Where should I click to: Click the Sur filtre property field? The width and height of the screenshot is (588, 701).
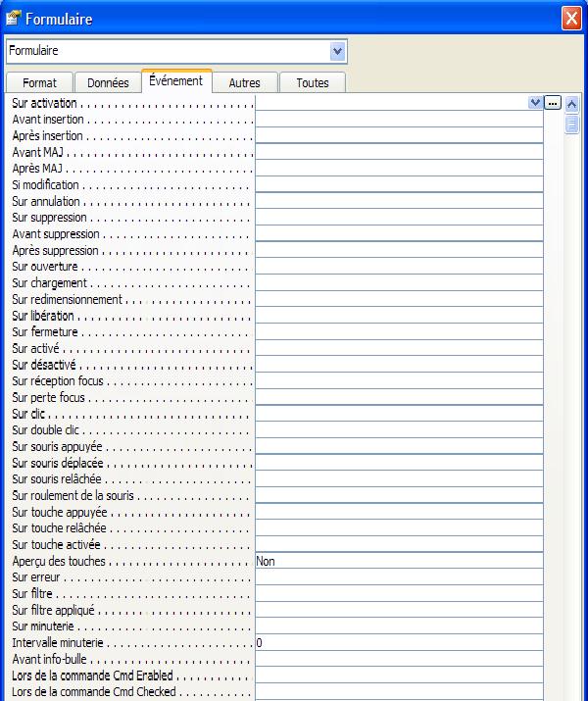pos(399,594)
